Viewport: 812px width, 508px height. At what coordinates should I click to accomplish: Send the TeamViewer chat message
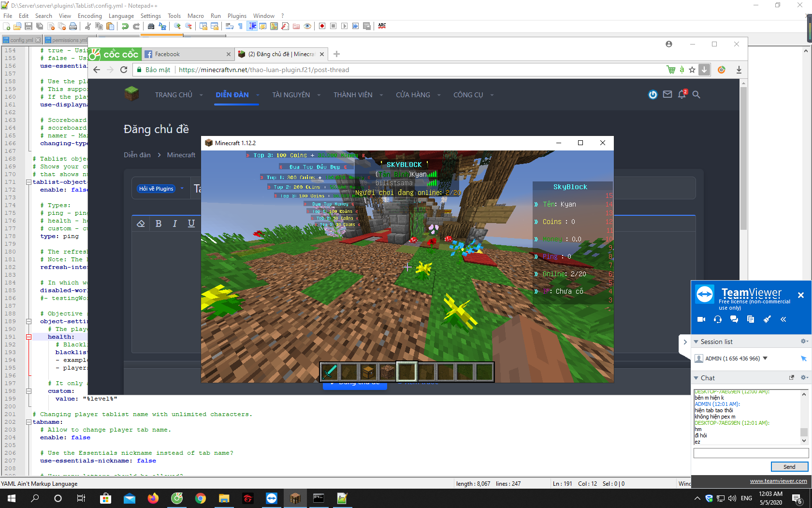(789, 466)
